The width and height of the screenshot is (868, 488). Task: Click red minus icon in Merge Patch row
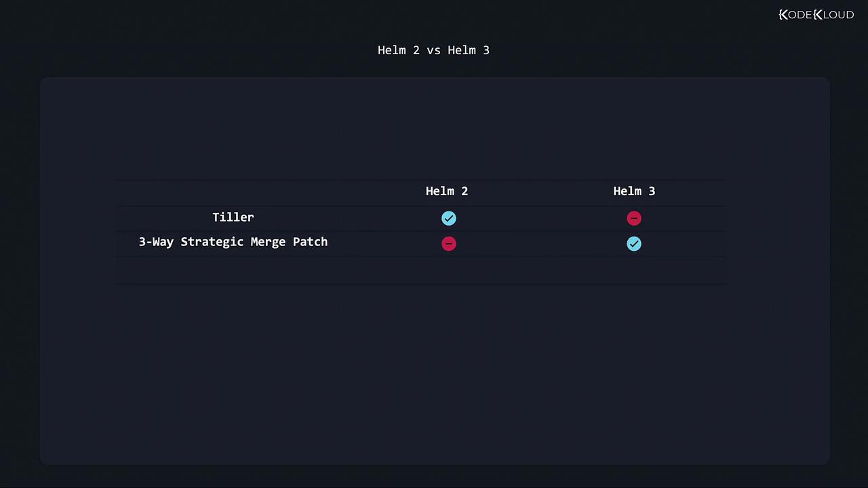(449, 244)
